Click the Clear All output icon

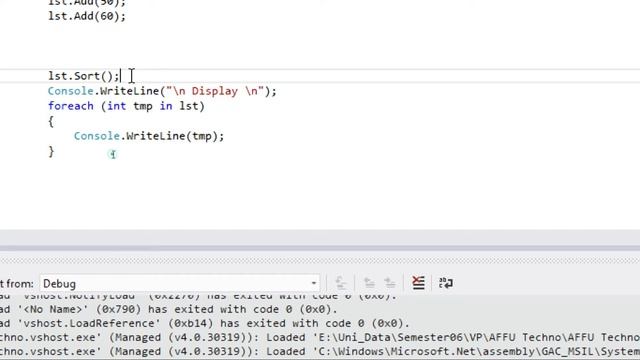418,283
